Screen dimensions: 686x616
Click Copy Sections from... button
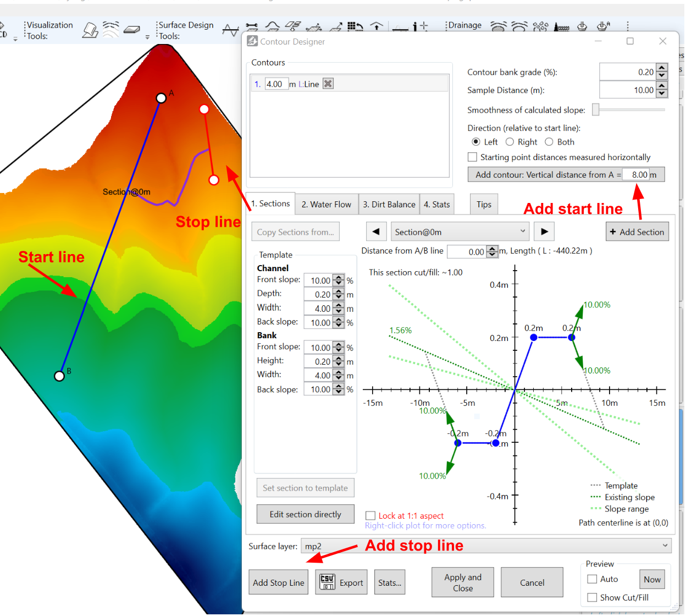click(x=296, y=232)
